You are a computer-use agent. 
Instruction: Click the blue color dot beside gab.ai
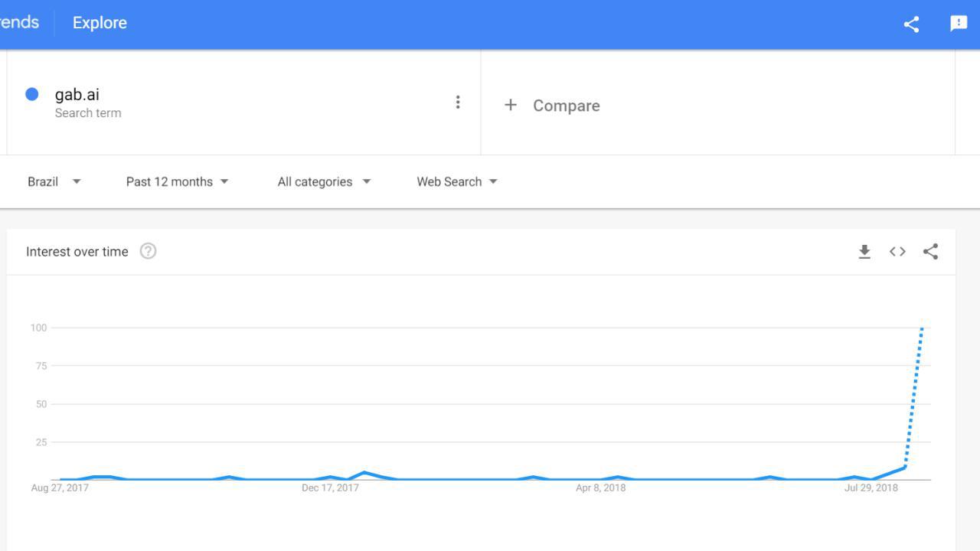click(x=32, y=94)
